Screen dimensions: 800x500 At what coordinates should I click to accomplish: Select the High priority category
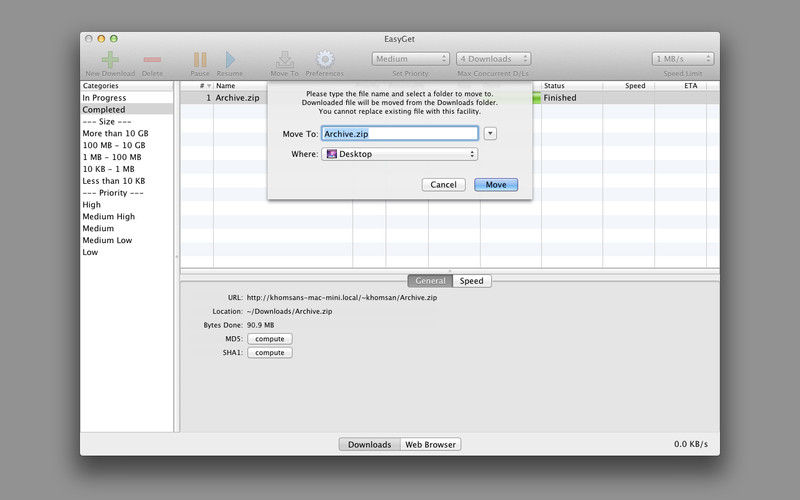point(127,204)
